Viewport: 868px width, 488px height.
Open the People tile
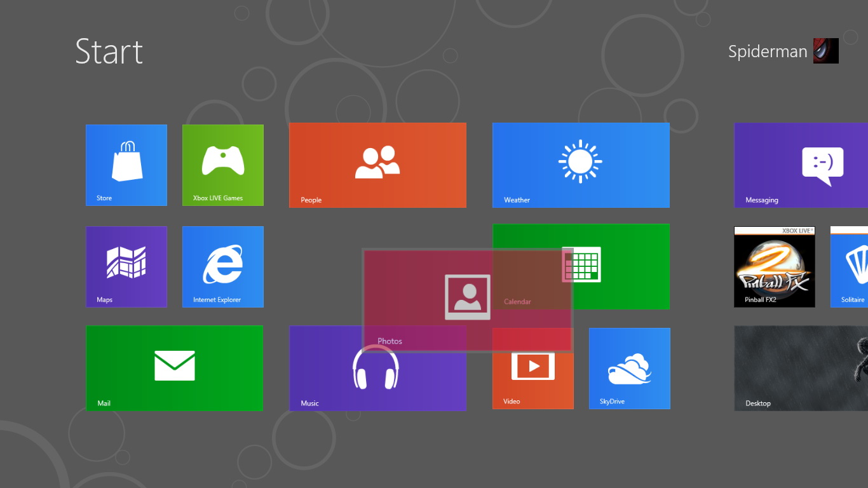(377, 165)
